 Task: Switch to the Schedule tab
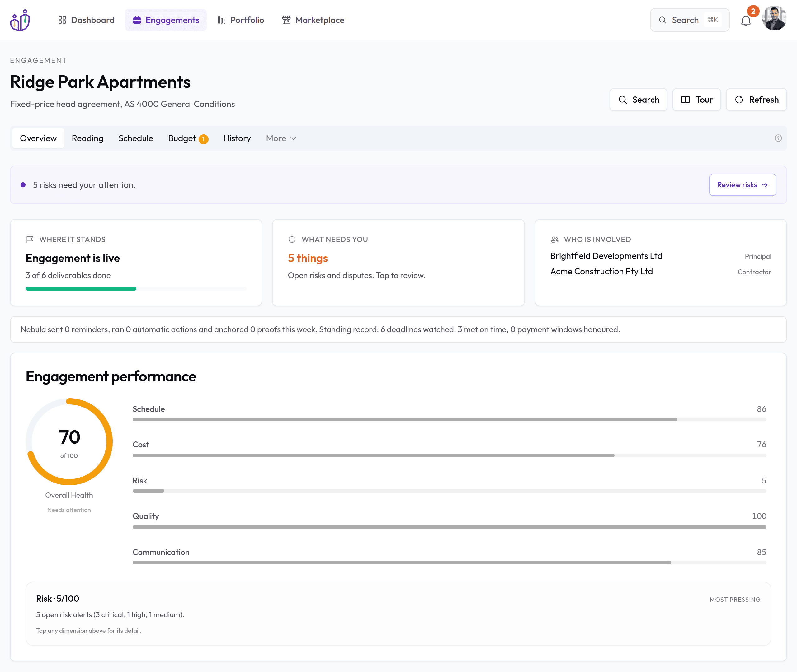tap(136, 138)
